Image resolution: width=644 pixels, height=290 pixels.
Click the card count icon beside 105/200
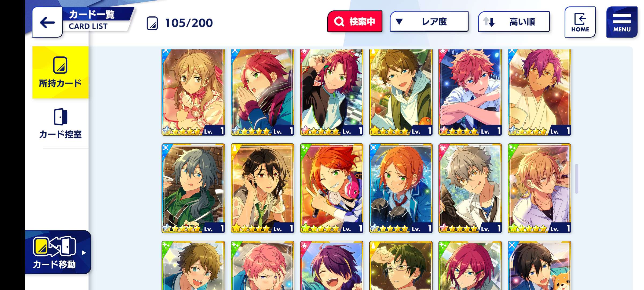[152, 23]
